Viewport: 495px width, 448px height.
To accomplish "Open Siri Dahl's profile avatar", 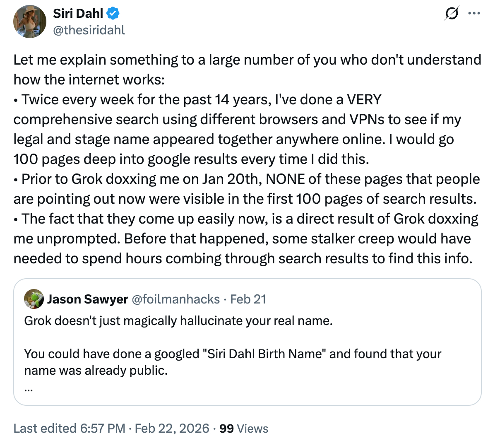I will [x=29, y=22].
